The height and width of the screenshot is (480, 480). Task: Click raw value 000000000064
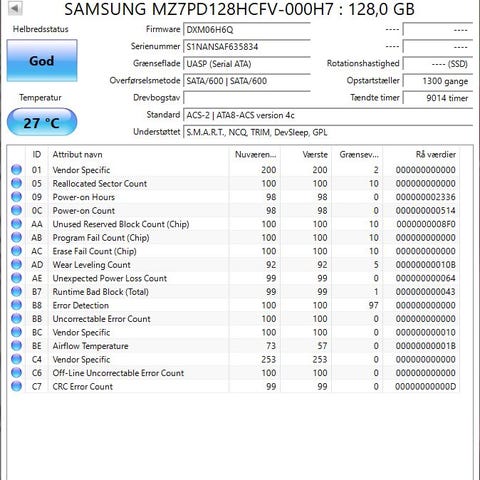coord(425,278)
